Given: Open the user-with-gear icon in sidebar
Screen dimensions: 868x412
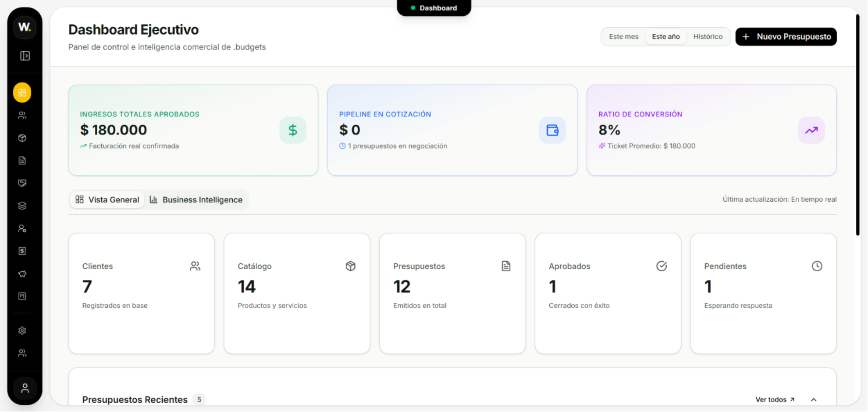Looking at the screenshot, I should click(x=22, y=228).
